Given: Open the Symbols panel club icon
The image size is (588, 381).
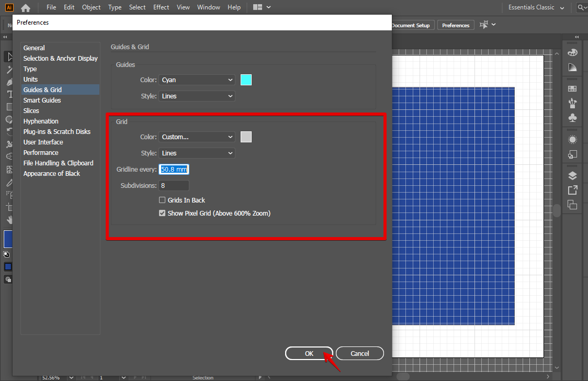Looking at the screenshot, I should (572, 118).
